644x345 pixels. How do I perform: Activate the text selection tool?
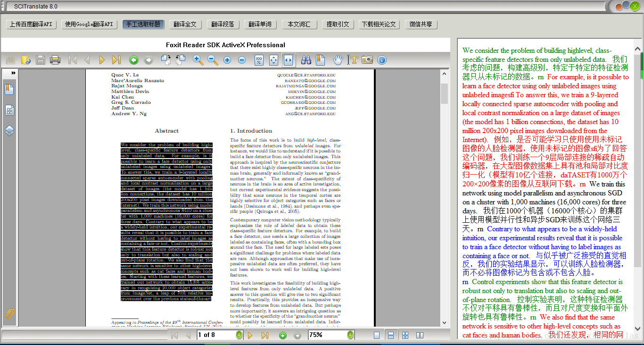[x=353, y=60]
